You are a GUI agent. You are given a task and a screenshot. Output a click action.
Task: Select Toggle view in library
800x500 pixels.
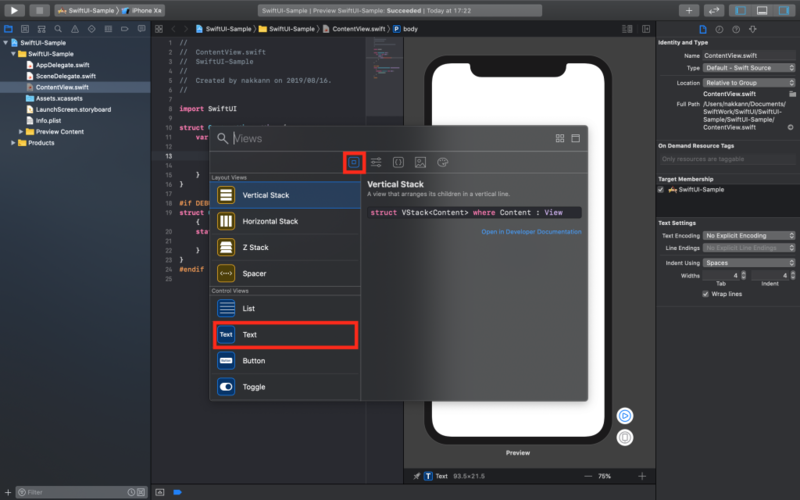point(285,387)
